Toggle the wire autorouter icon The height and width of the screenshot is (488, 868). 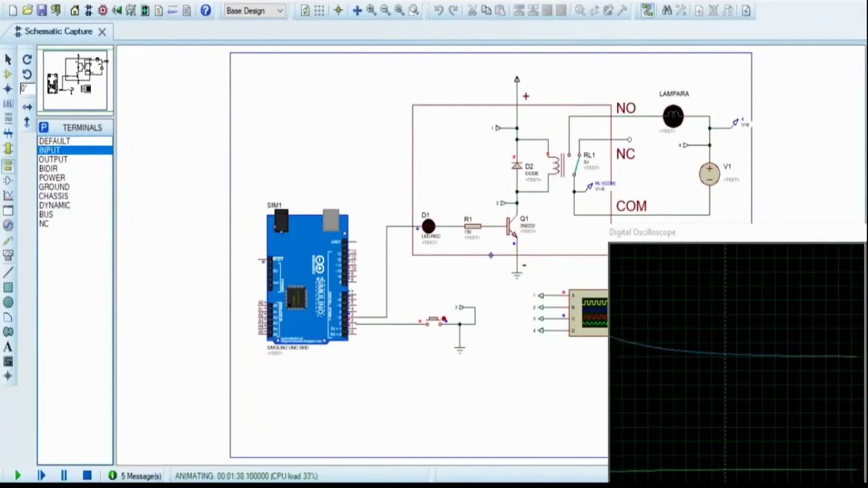[647, 11]
